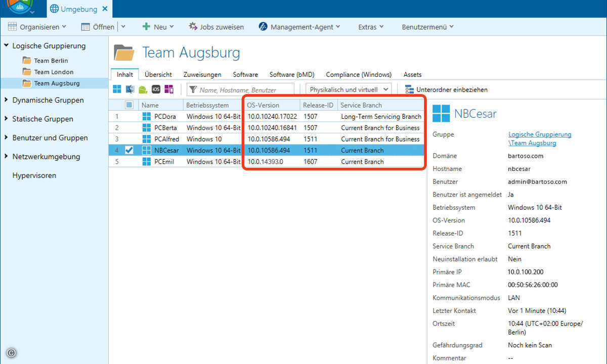Click the Unterordner einbeziehen tree icon
The height and width of the screenshot is (364, 607).
point(409,89)
